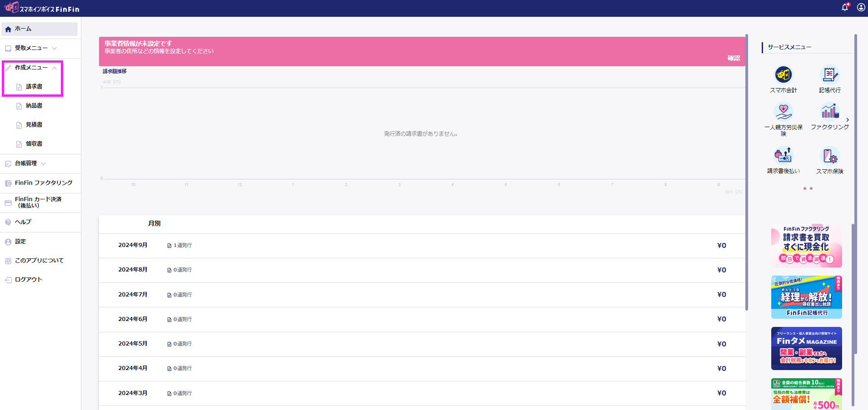Open 領収書 in the sidebar
The height and width of the screenshot is (410, 868).
tap(34, 144)
